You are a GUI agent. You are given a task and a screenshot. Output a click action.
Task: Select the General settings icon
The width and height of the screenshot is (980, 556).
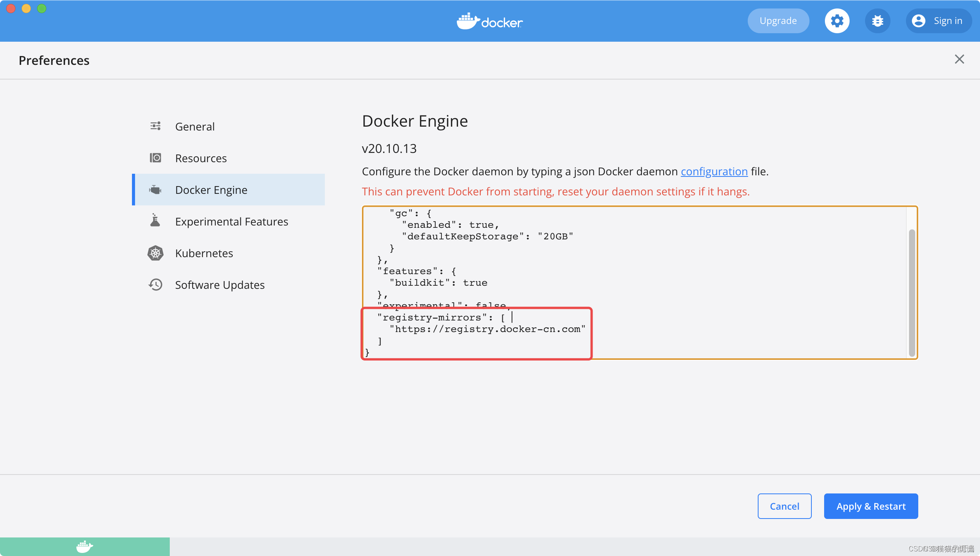155,126
